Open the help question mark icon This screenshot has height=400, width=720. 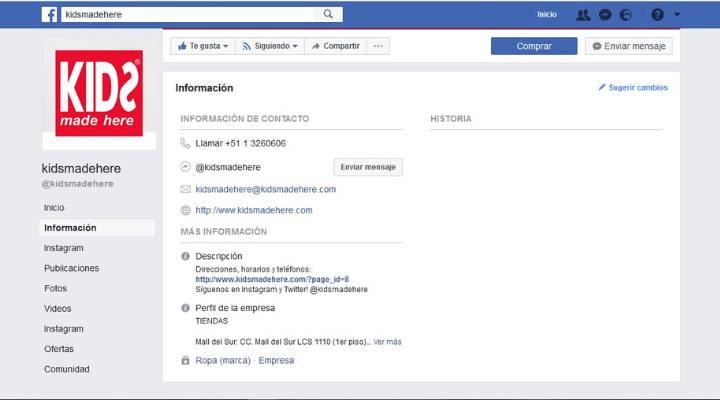[x=658, y=15]
